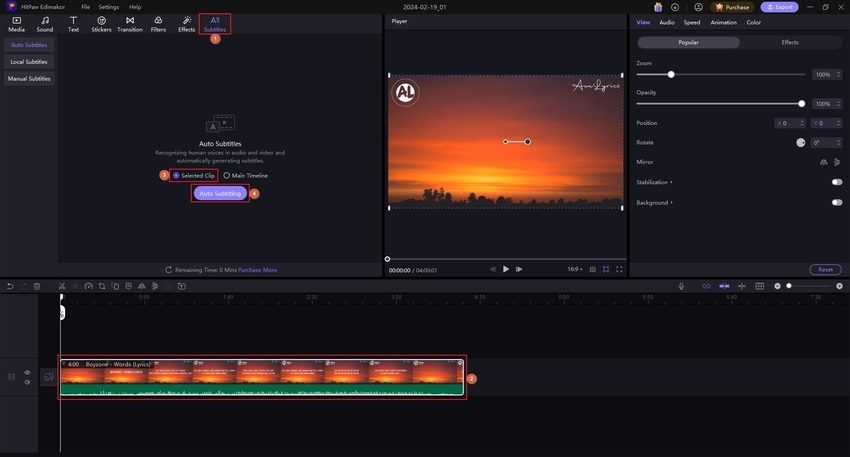Open Manual Subtitles section

tap(29, 79)
